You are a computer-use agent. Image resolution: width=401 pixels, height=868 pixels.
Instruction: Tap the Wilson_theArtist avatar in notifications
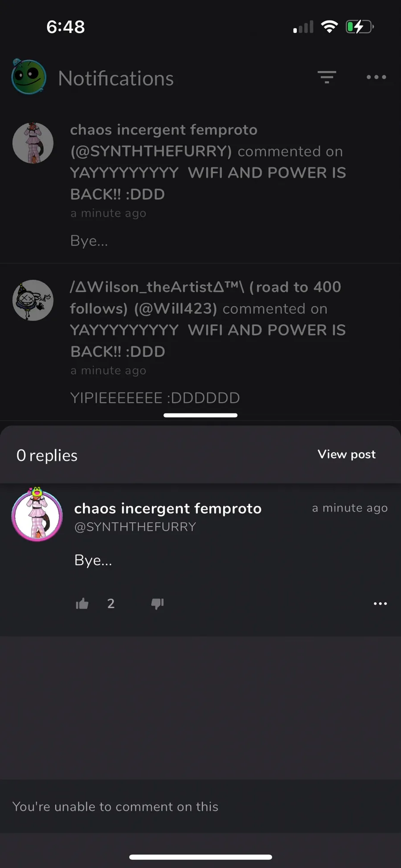tap(33, 300)
